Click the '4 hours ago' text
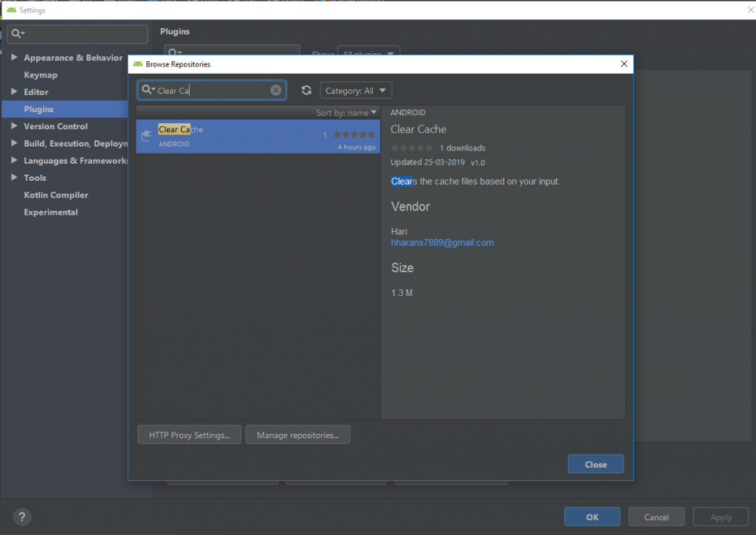The image size is (756, 535). coord(357,147)
